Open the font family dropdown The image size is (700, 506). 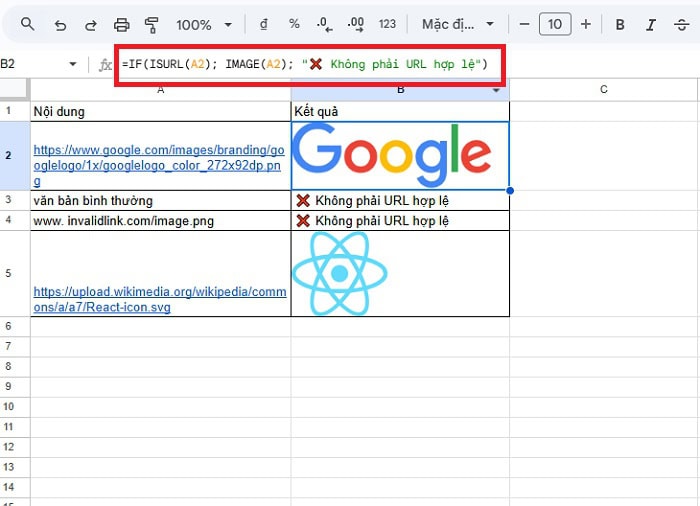pyautogui.click(x=458, y=24)
